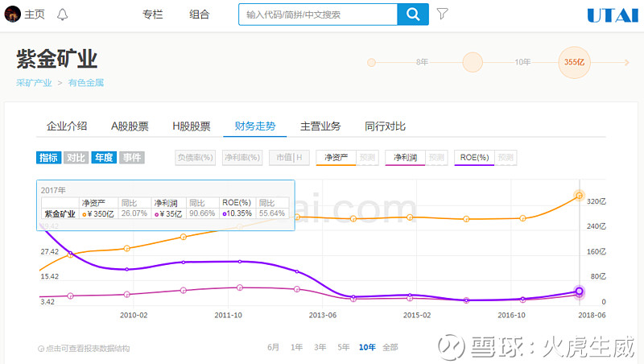644x364 pixels.
Task: Select the 全部 time range
Action: pyautogui.click(x=390, y=348)
